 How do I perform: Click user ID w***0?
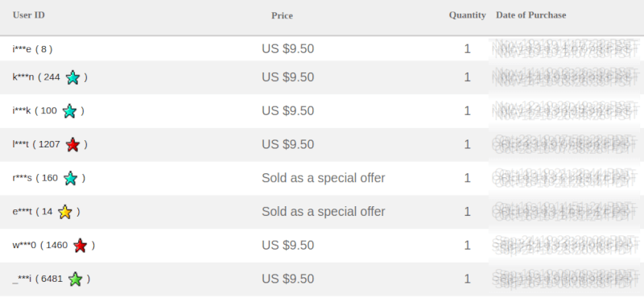coord(24,246)
